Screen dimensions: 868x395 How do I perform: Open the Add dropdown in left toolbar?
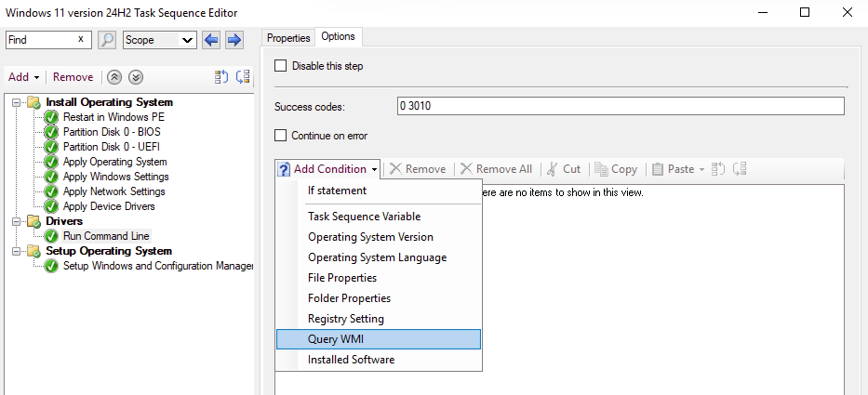36,78
